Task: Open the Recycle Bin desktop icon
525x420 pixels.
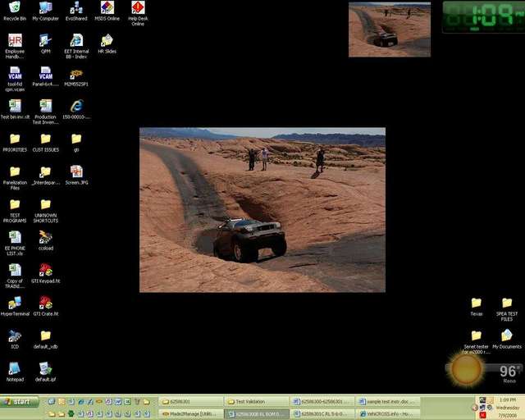Action: point(15,11)
